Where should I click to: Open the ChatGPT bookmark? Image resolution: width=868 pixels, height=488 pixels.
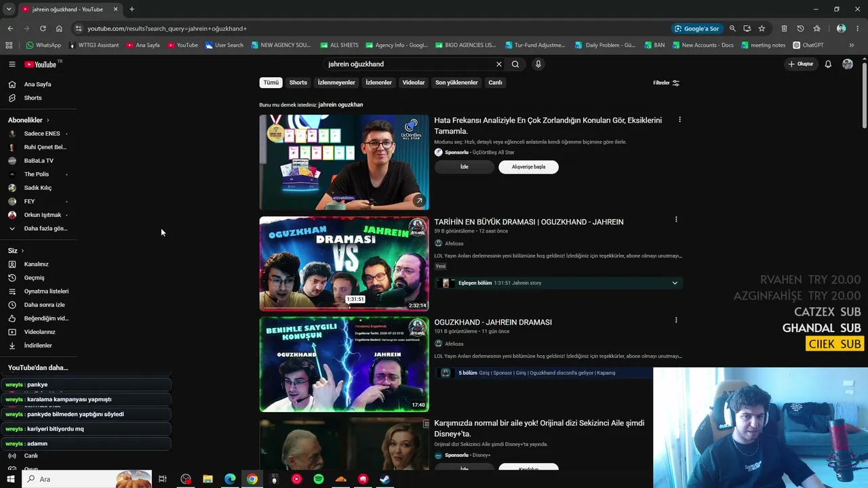click(x=808, y=45)
